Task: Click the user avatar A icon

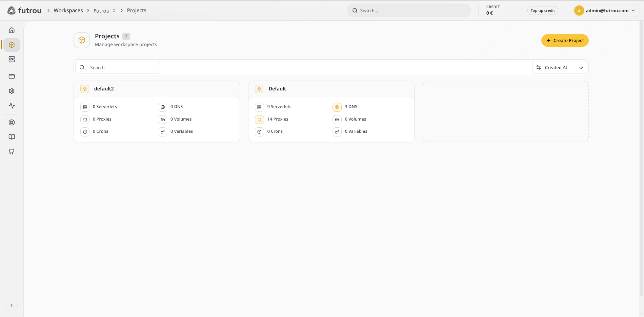Action: (x=579, y=10)
